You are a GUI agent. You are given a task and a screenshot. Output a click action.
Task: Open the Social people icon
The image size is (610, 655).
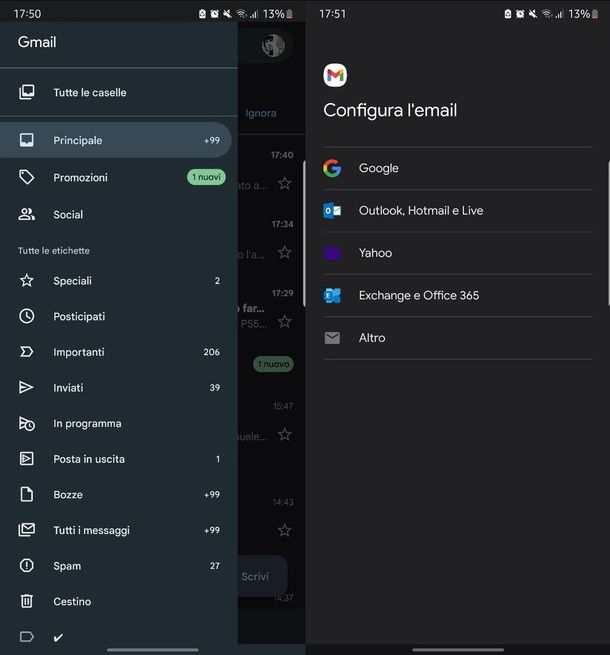[27, 214]
